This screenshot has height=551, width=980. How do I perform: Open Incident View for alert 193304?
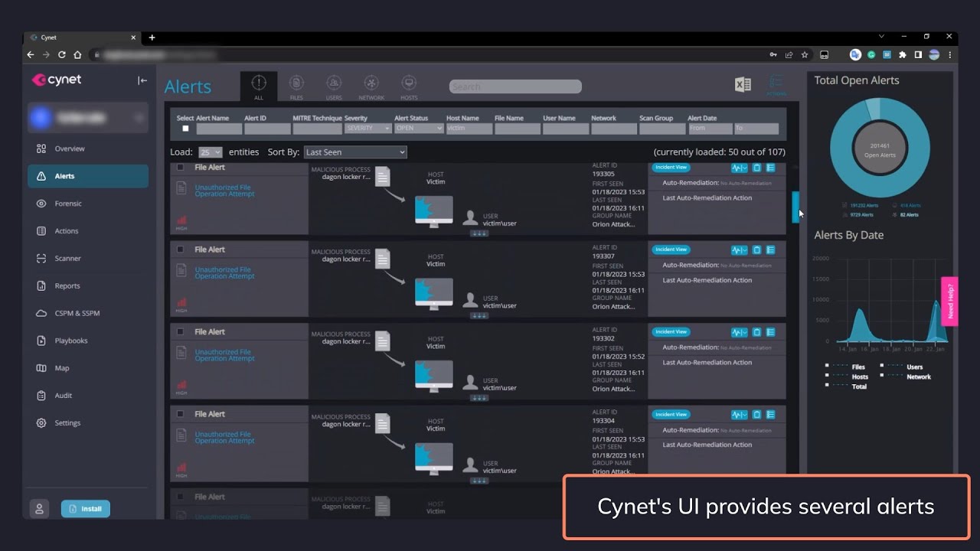(x=671, y=414)
